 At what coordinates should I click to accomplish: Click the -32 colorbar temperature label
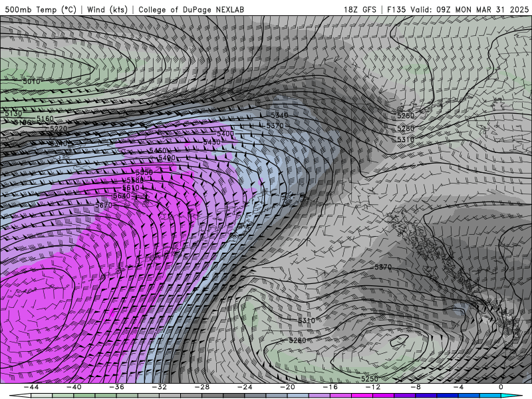pyautogui.click(x=160, y=387)
